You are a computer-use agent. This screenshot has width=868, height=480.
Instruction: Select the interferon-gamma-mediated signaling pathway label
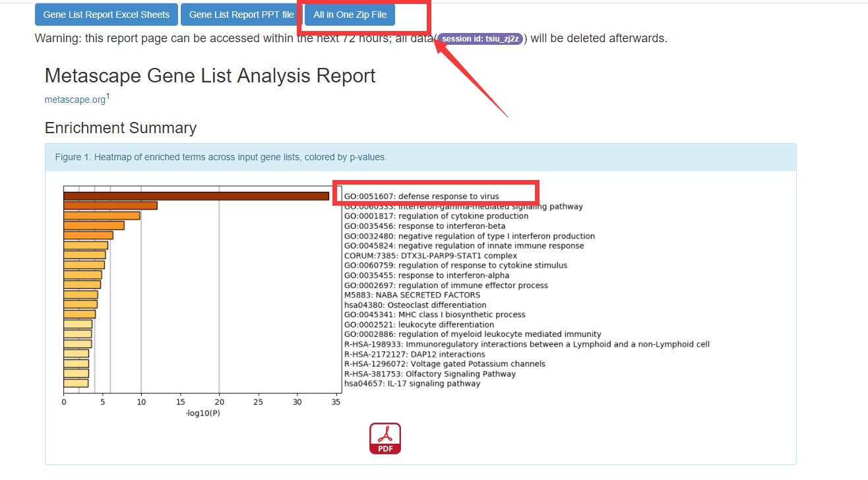pos(464,206)
